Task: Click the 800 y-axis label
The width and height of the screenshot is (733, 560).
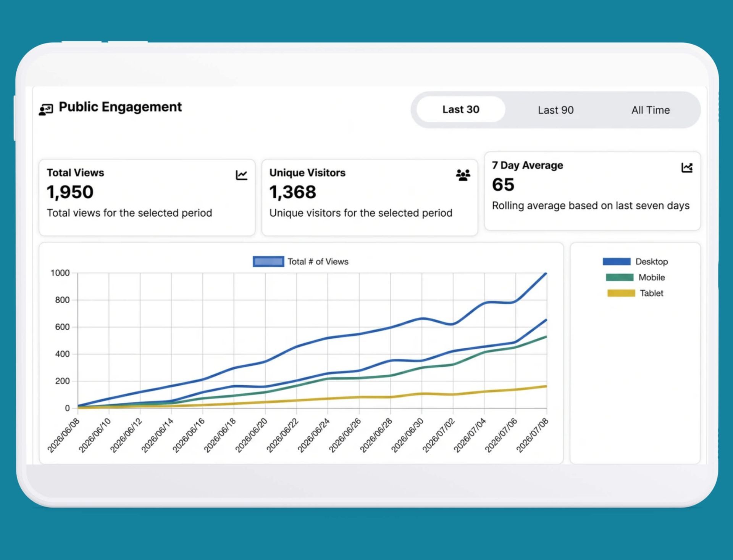Action: point(62,300)
